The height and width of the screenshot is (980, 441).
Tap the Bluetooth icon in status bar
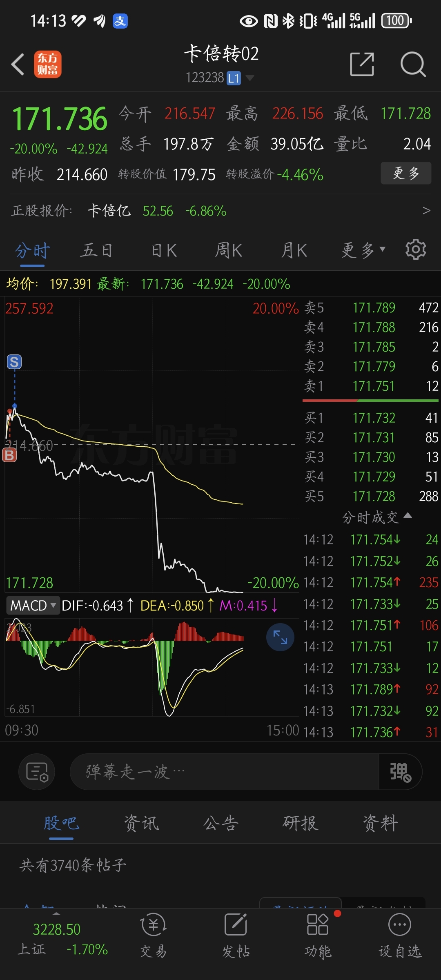tap(288, 20)
